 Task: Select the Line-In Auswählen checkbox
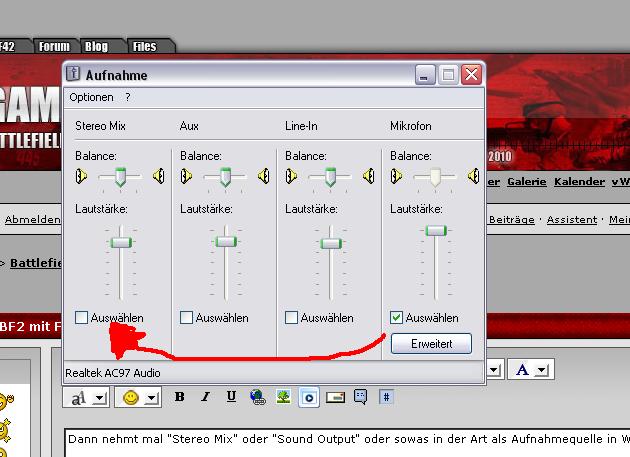(x=292, y=318)
